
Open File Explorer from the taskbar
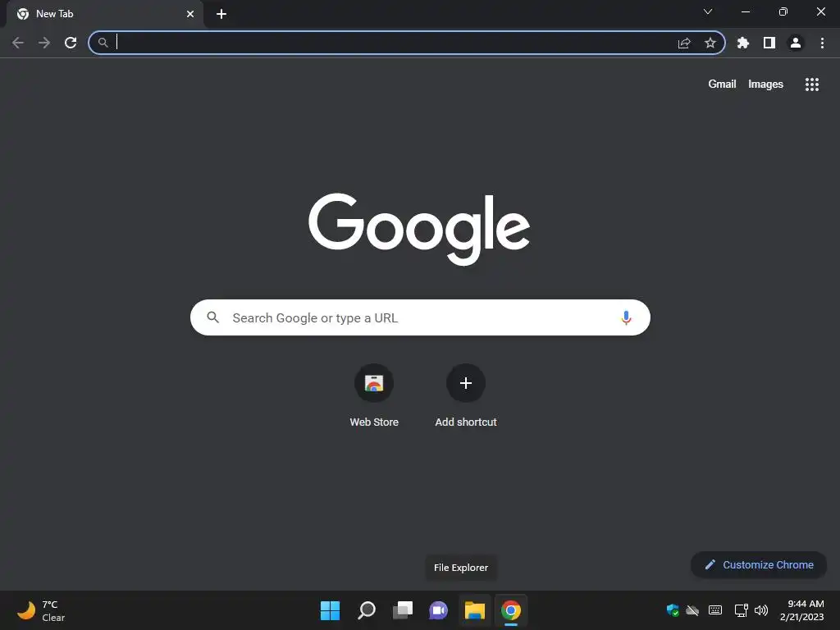click(475, 610)
